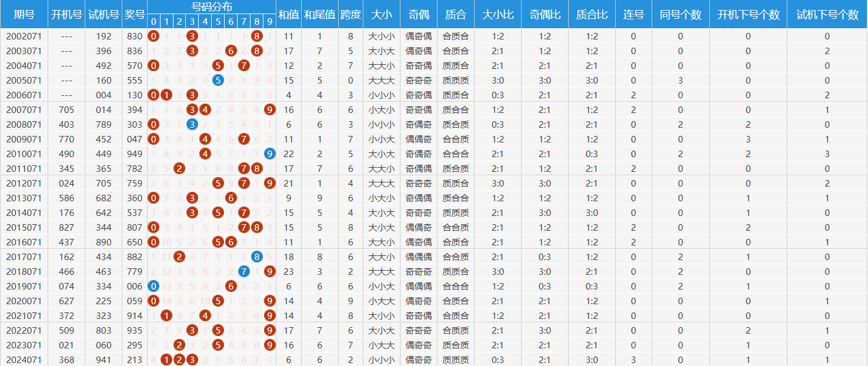Click the 号码分布 header
868x366 pixels.
[212, 7]
